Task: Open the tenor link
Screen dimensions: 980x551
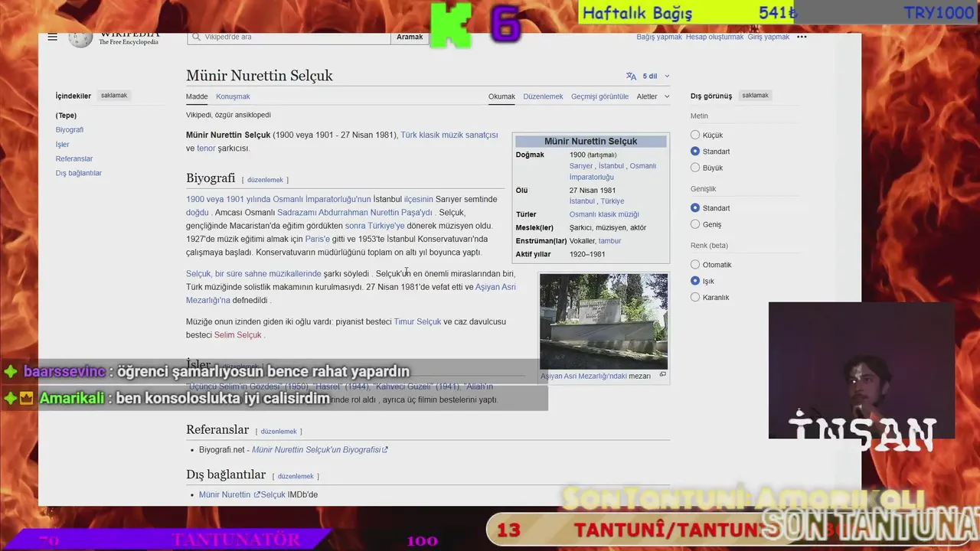Action: click(x=206, y=148)
